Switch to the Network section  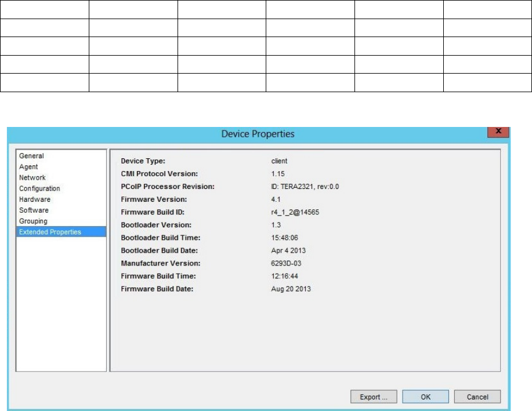(x=32, y=177)
